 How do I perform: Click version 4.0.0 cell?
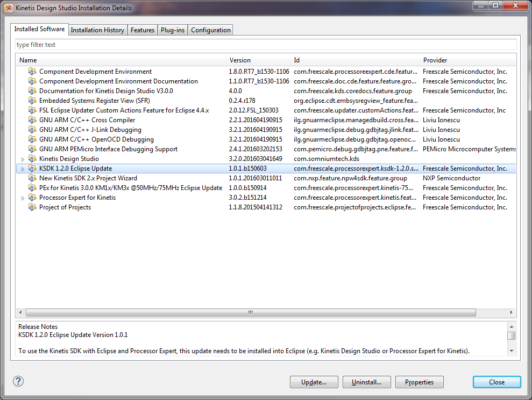pyautogui.click(x=236, y=91)
